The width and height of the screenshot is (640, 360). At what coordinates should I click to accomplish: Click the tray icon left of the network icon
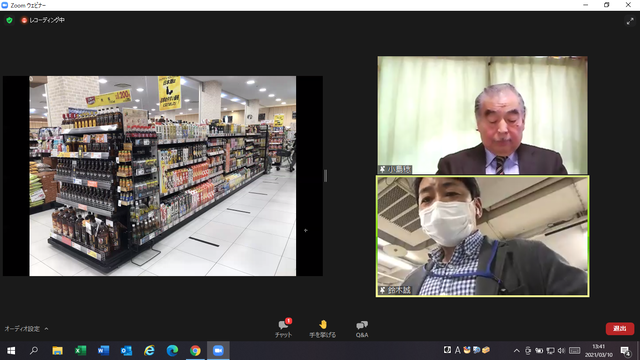pos(539,351)
